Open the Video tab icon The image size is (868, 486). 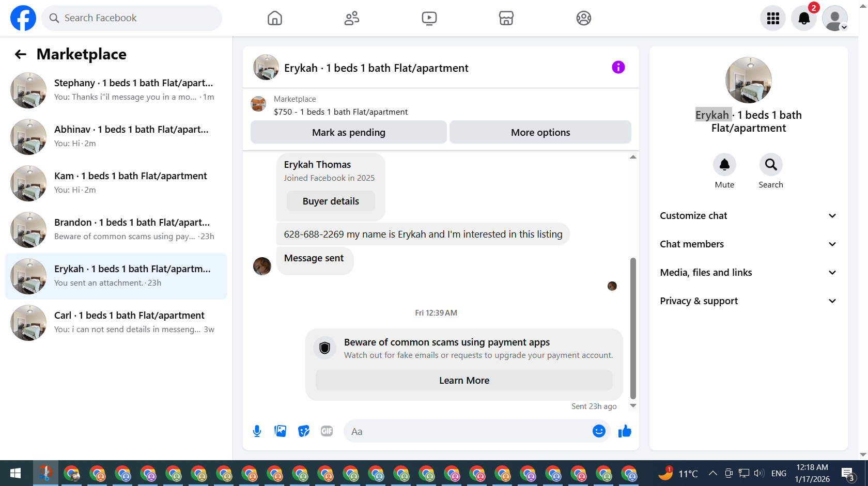[429, 18]
